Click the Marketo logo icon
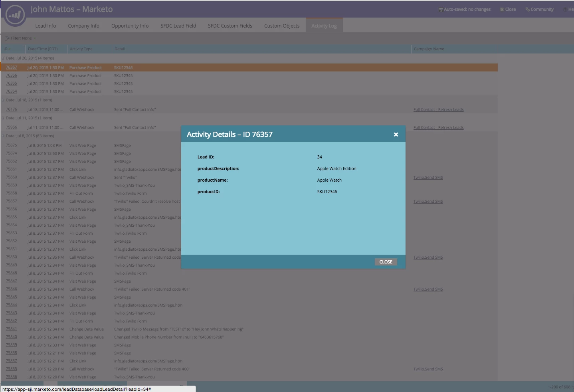Viewport: 574px width, 392px height. pyautogui.click(x=15, y=15)
